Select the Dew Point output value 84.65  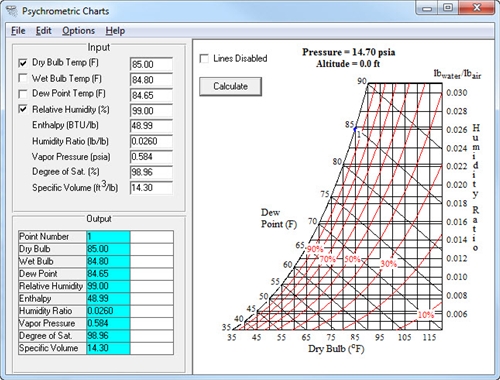(x=108, y=274)
